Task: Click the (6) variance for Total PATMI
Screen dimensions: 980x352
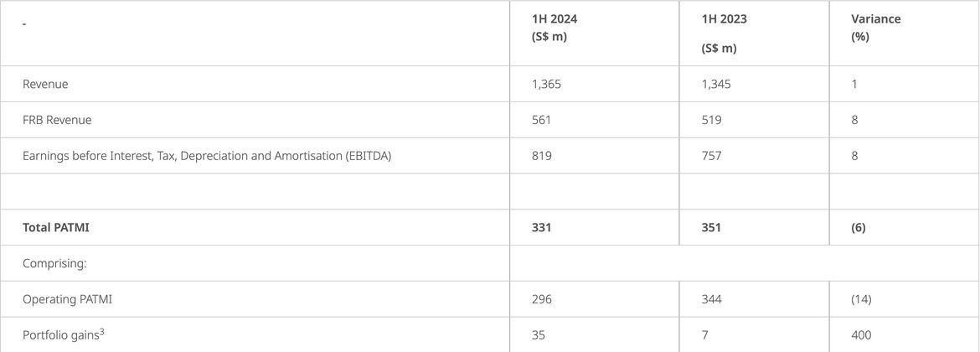Action: pyautogui.click(x=859, y=227)
